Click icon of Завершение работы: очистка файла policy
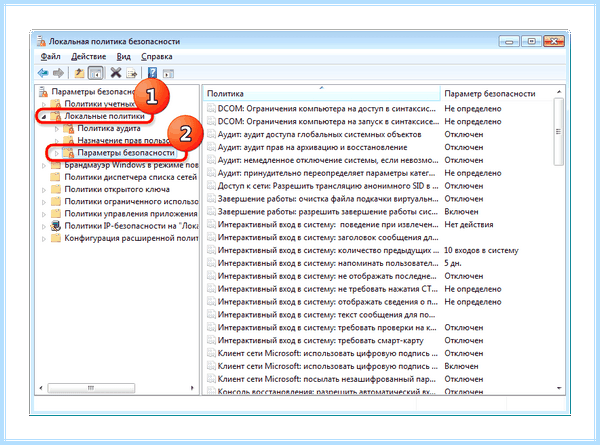The image size is (600, 445). tap(211, 199)
